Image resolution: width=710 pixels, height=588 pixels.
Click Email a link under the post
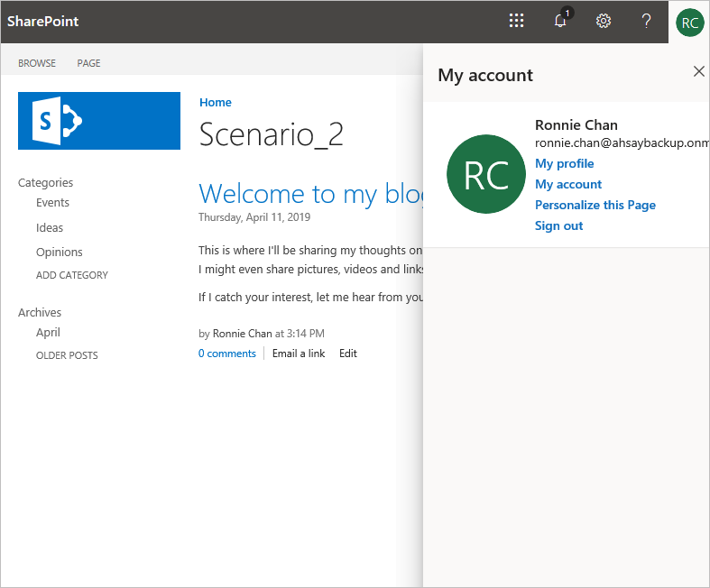[299, 354]
